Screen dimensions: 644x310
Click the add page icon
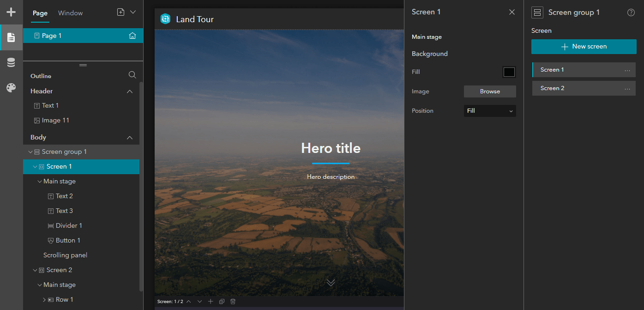tap(120, 12)
